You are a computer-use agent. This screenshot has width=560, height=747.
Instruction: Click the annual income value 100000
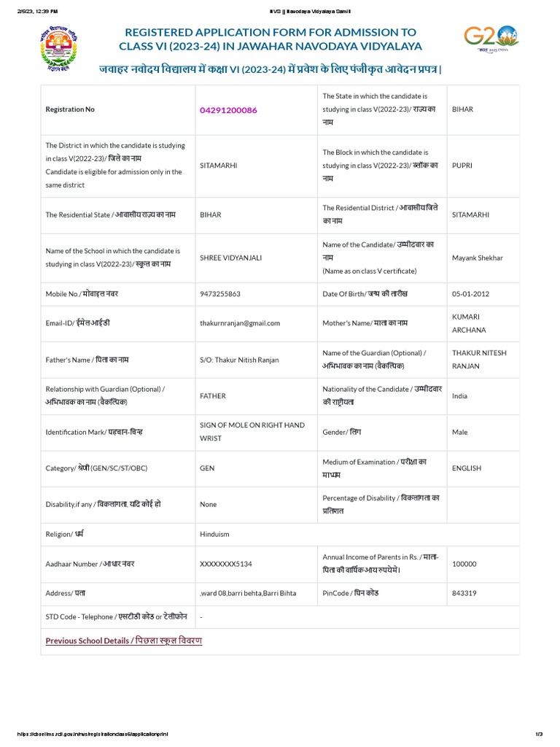[464, 564]
